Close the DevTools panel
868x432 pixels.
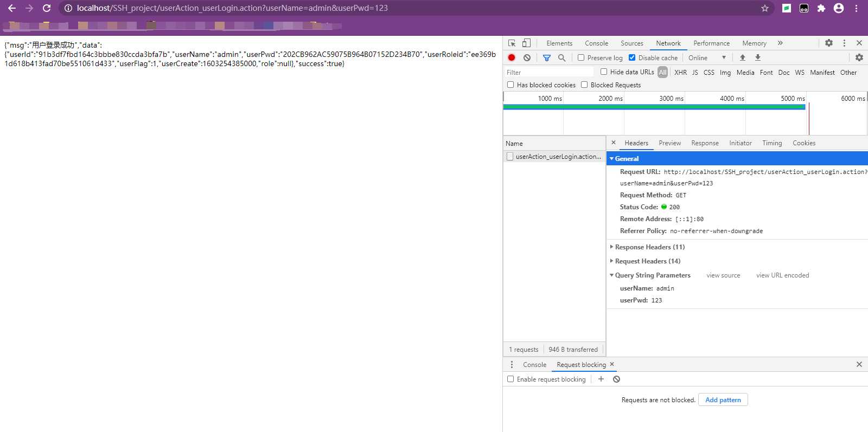(x=859, y=43)
